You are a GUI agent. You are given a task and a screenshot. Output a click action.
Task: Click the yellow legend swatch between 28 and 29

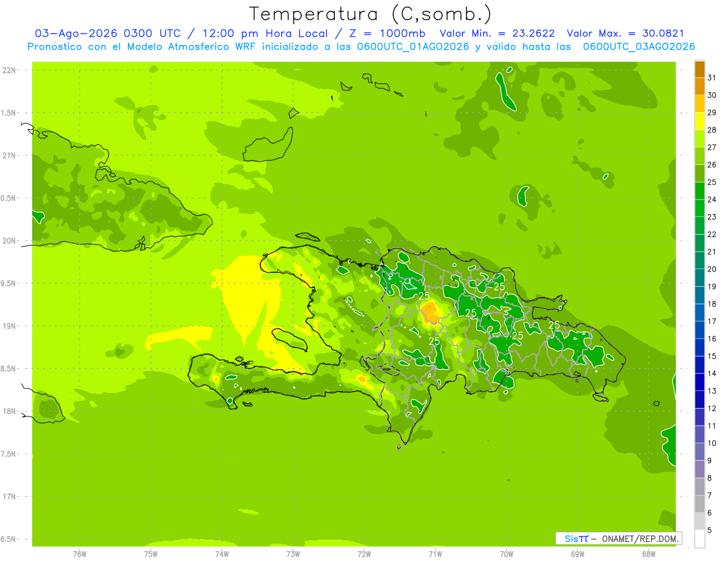tap(699, 121)
